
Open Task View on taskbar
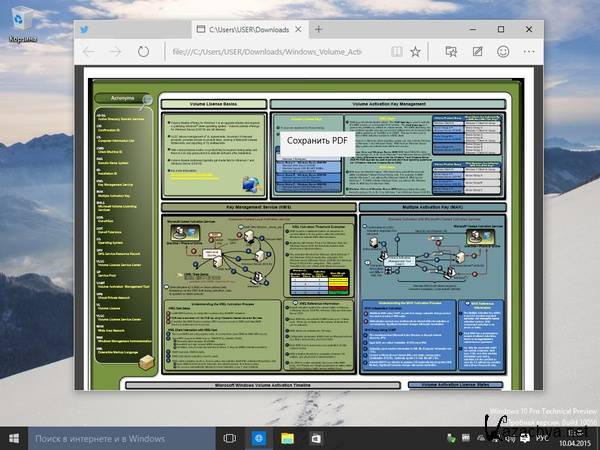tap(230, 437)
